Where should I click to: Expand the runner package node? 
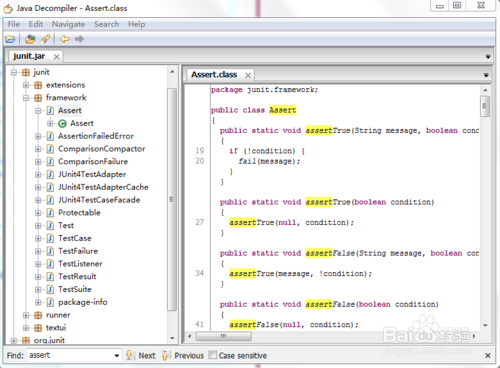click(26, 315)
